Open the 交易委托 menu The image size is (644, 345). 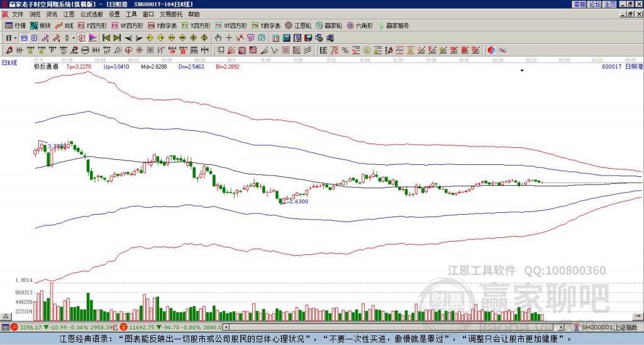pyautogui.click(x=171, y=14)
